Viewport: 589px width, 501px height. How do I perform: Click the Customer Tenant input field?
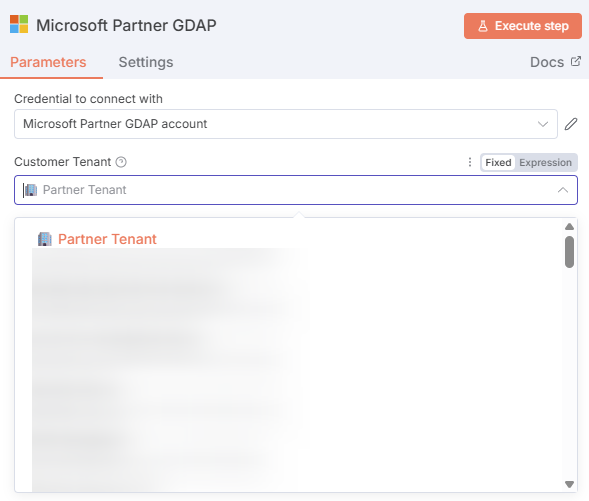[x=296, y=190]
